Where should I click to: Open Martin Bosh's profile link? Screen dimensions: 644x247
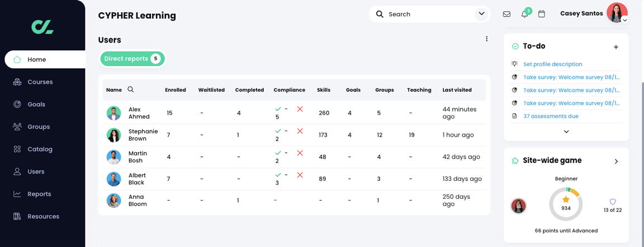[138, 157]
